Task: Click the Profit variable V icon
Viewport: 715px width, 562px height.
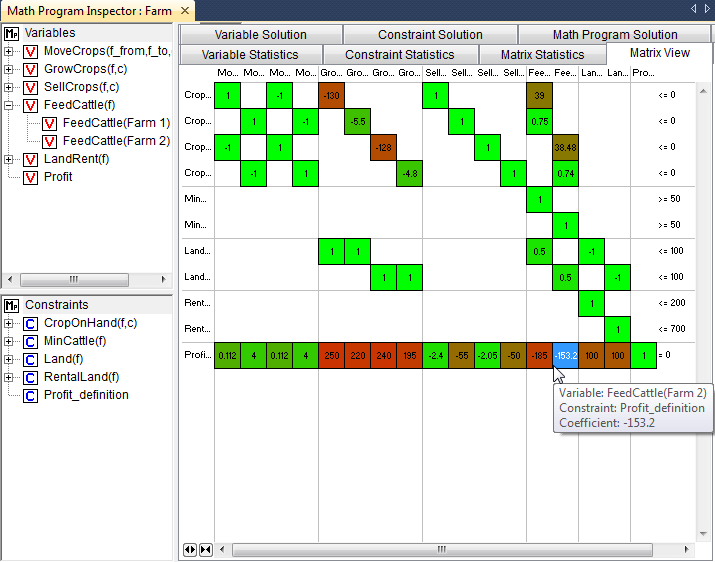Action: point(30,177)
